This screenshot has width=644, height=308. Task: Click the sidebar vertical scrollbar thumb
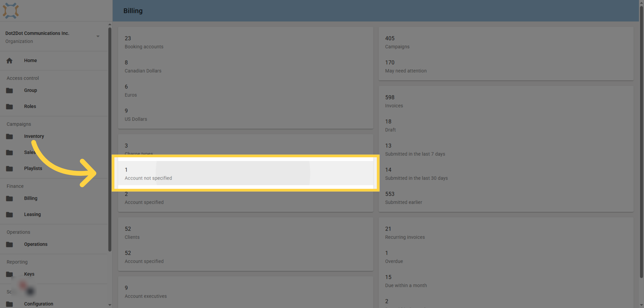110,140
